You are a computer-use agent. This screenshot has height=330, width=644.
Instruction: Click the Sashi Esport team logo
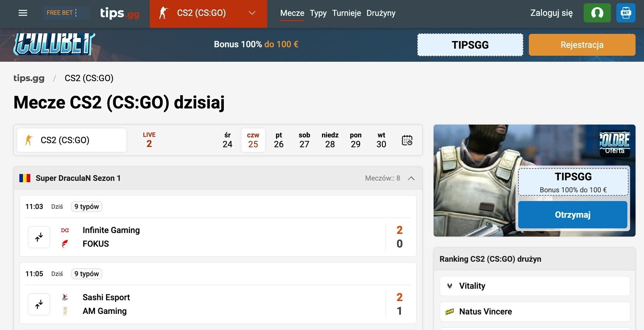point(65,297)
